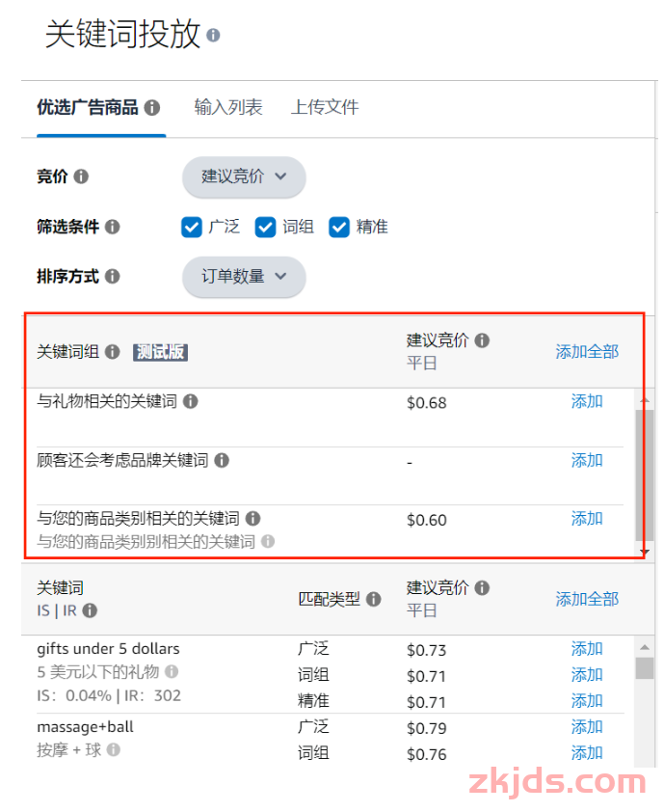Show info tooltip for 排序方式
The height and width of the screenshot is (812, 664).
click(x=113, y=277)
